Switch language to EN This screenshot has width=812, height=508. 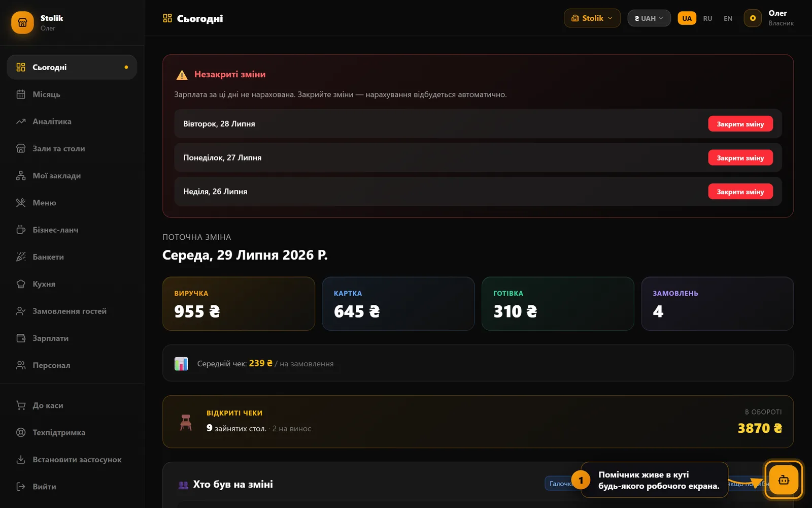(728, 18)
